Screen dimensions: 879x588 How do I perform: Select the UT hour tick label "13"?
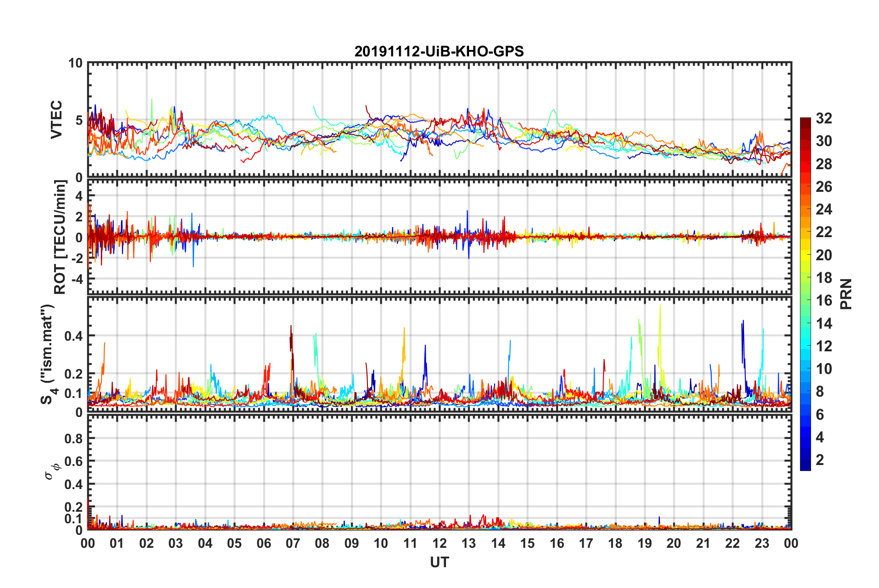[469, 543]
